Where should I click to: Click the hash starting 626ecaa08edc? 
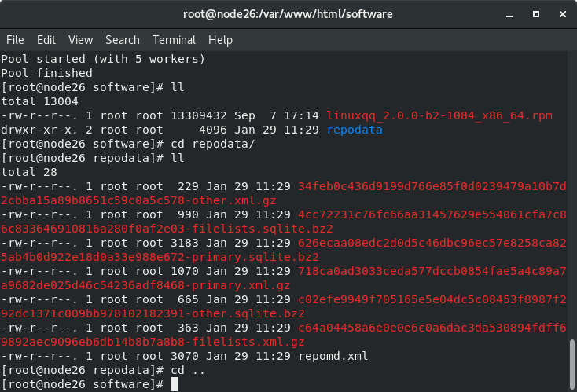pyautogui.click(x=432, y=243)
